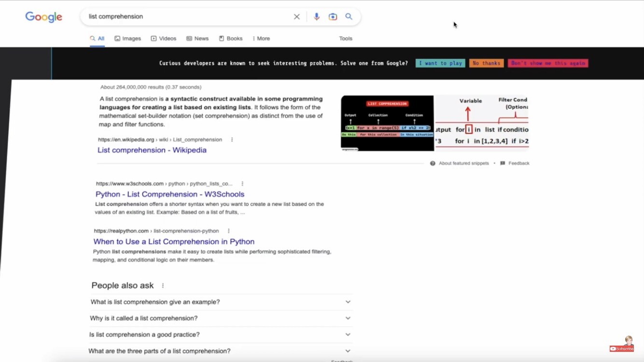Open search by image camera icon
This screenshot has height=362, width=644.
point(333,16)
